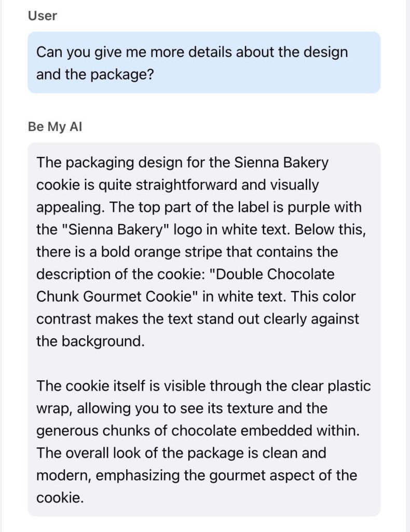Viewport: 410px width, 532px height.
Task: Click the "User" sender label
Action: click(43, 16)
